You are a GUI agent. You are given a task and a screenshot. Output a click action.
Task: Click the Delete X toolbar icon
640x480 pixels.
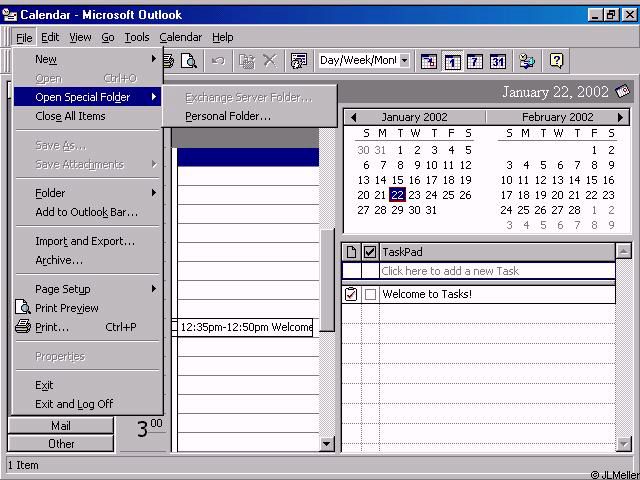(269, 61)
